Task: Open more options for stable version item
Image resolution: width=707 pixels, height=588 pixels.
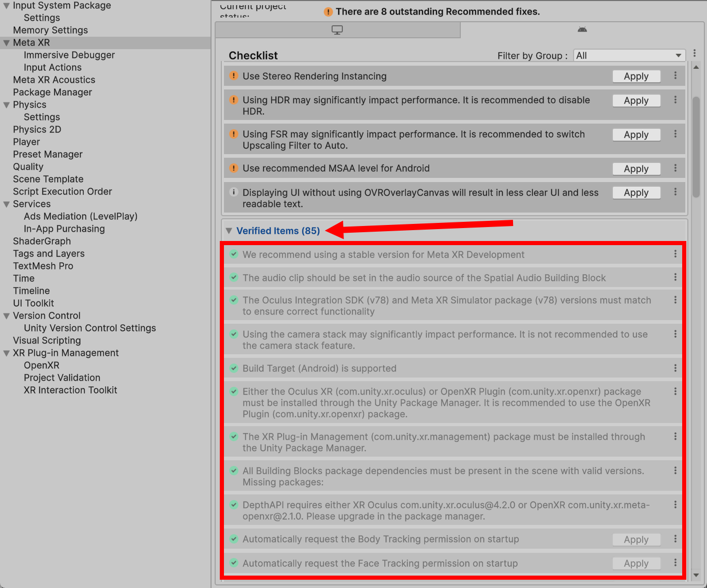Action: (x=675, y=254)
